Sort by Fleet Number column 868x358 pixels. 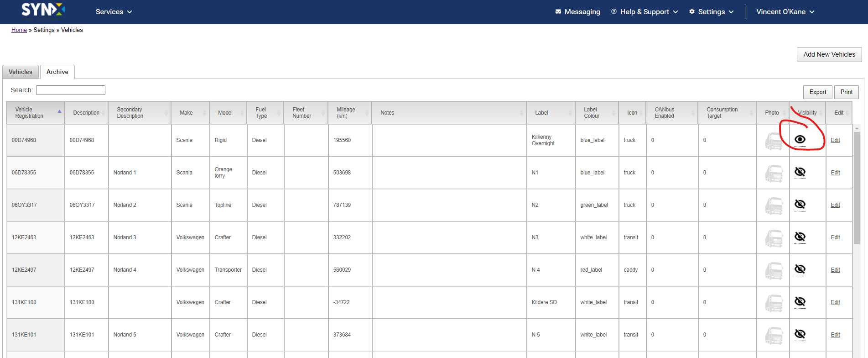(306, 113)
